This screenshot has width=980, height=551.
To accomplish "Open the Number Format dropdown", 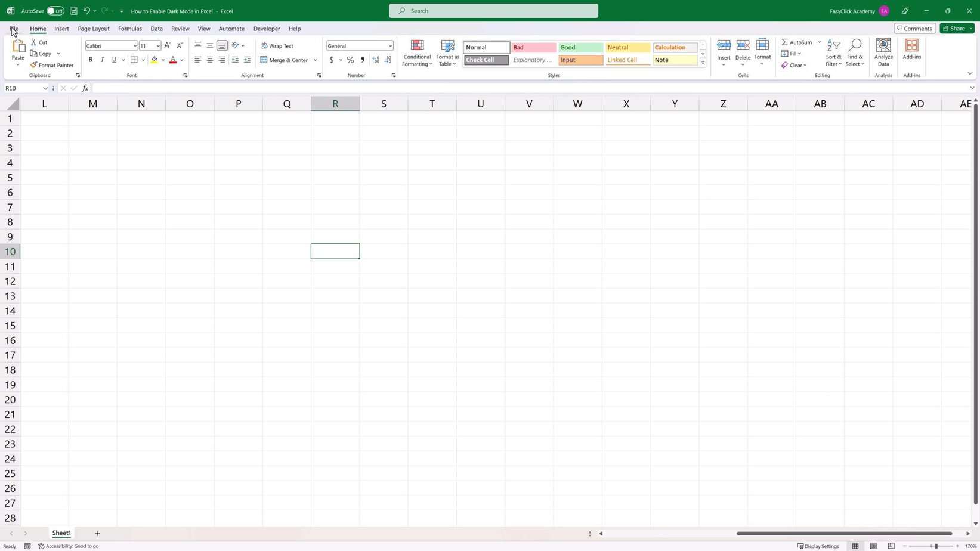I will [x=390, y=46].
